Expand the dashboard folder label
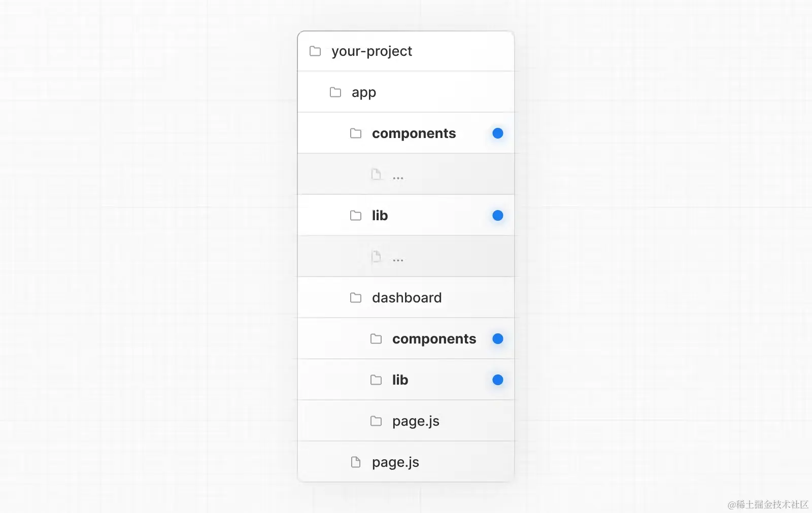Screen dimensions: 812x513 (x=407, y=298)
